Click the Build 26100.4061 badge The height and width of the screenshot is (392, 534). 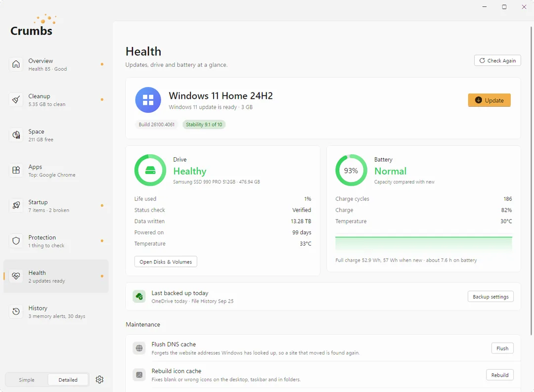point(156,124)
